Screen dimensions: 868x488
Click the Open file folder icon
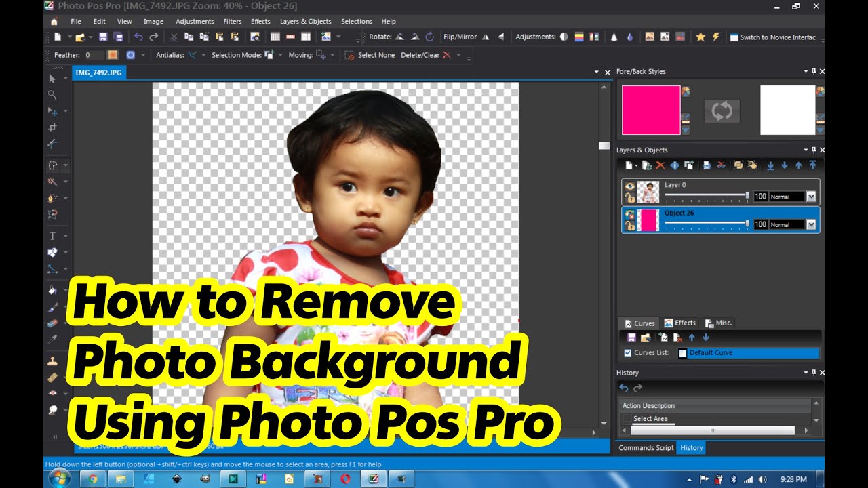pos(81,37)
